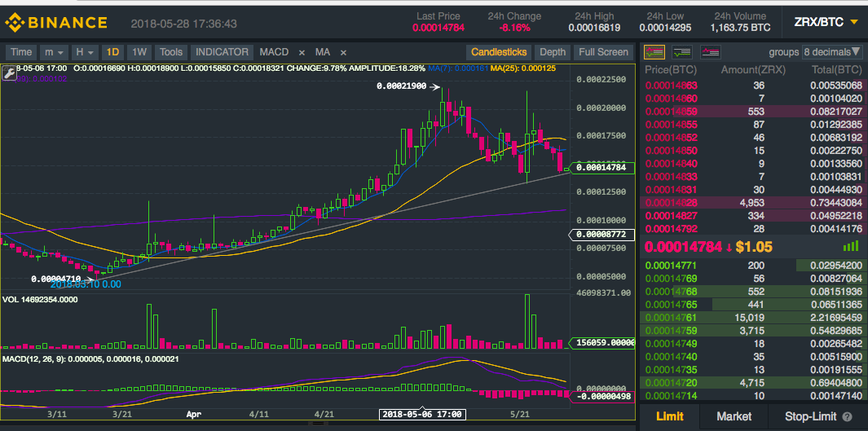Open the chart in Full Screen
This screenshot has width=868, height=431.
click(x=603, y=53)
